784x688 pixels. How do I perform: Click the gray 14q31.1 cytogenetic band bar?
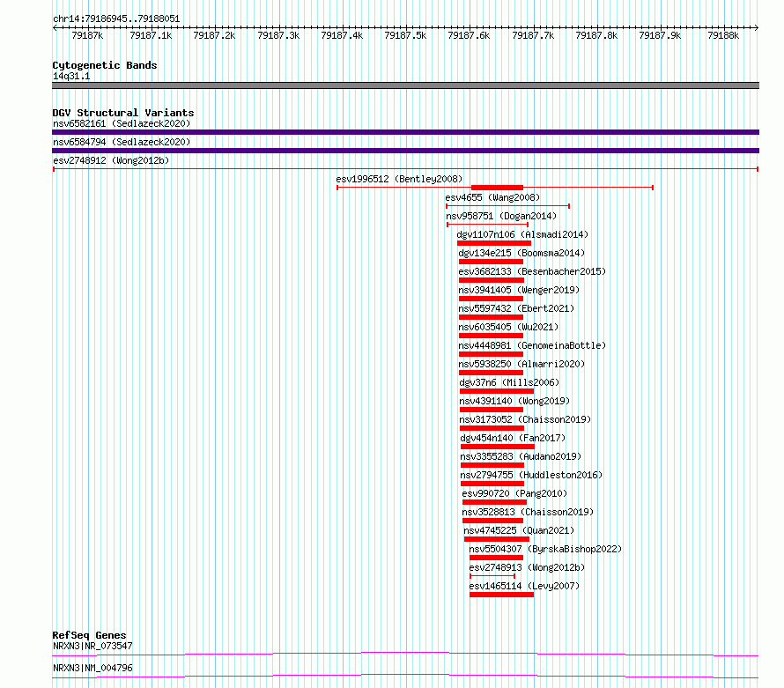click(405, 85)
